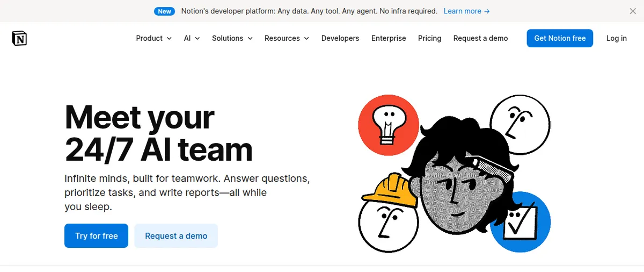
Task: Expand the AI dropdown menu
Action: [x=192, y=38]
